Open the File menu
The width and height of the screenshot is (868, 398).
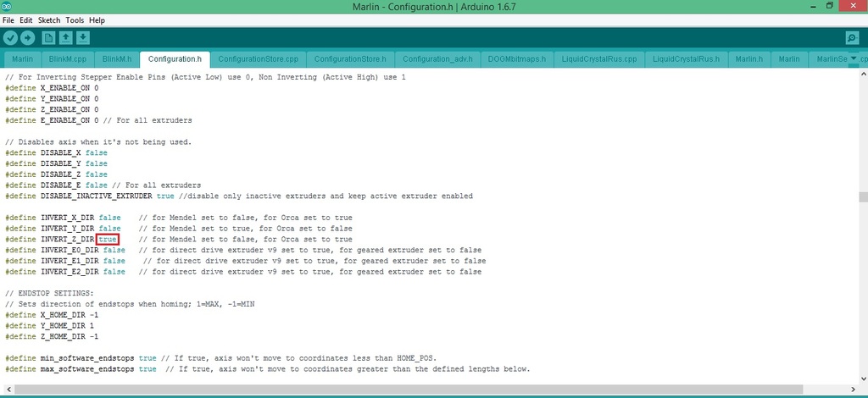[x=8, y=19]
